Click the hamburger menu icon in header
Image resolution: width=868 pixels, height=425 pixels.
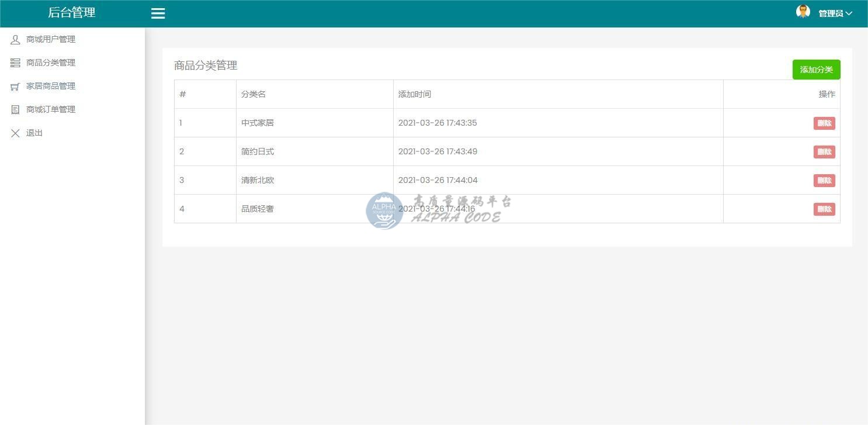tap(158, 13)
